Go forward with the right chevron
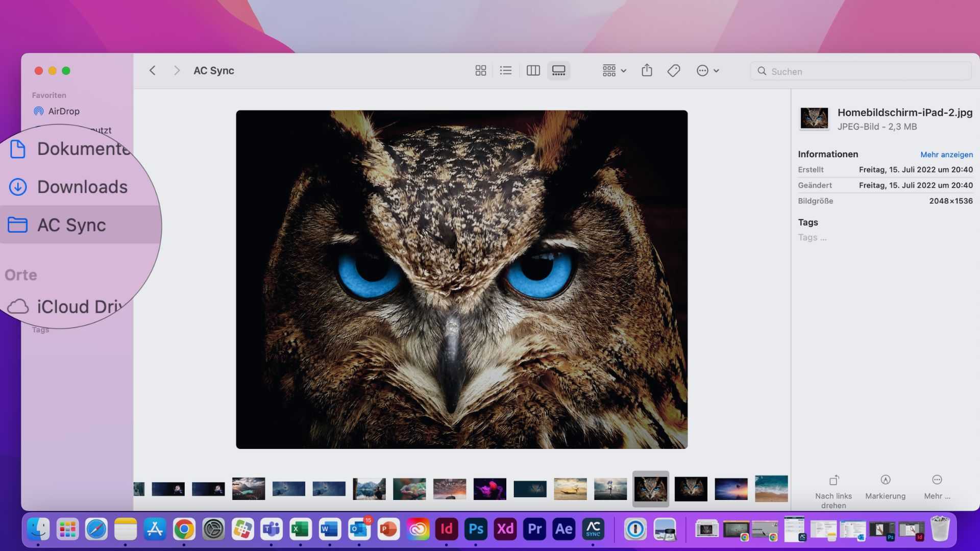Image resolution: width=980 pixels, height=551 pixels. (177, 71)
